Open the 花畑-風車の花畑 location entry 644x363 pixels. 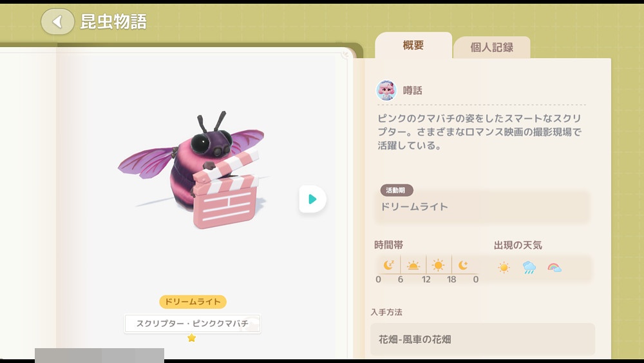click(482, 339)
